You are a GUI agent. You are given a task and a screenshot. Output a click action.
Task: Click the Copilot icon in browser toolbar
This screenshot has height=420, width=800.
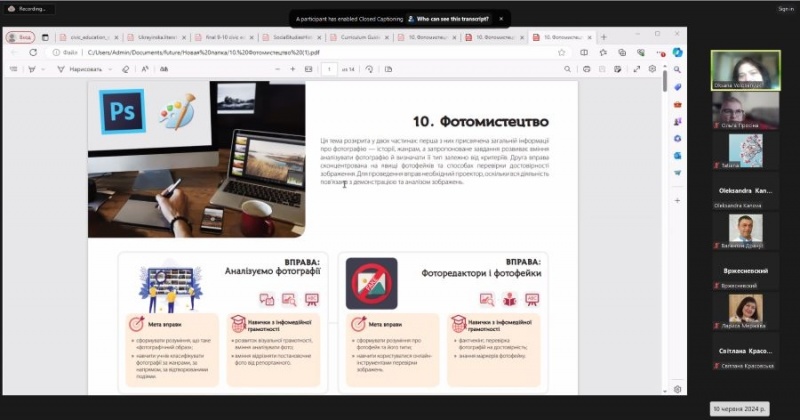click(x=678, y=52)
